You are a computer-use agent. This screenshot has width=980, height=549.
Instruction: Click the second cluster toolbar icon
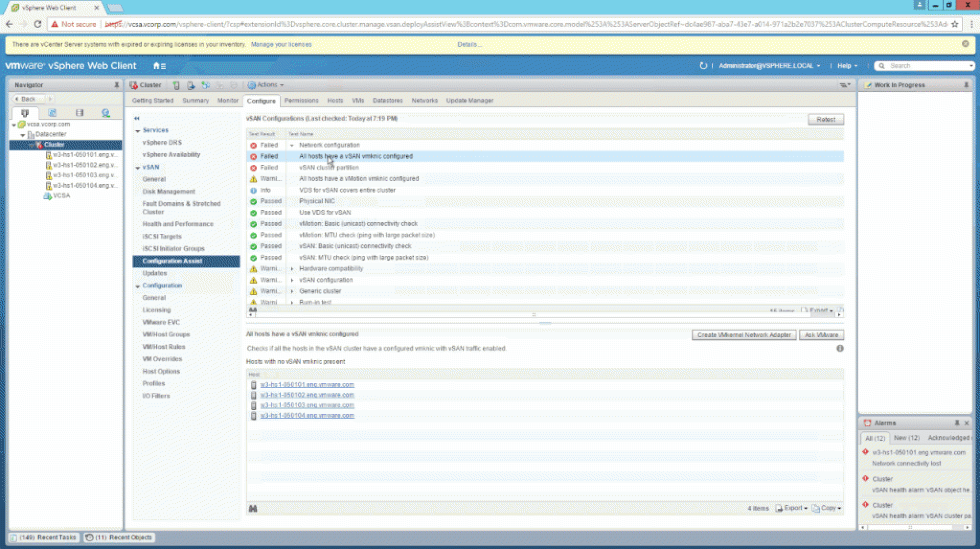[191, 85]
